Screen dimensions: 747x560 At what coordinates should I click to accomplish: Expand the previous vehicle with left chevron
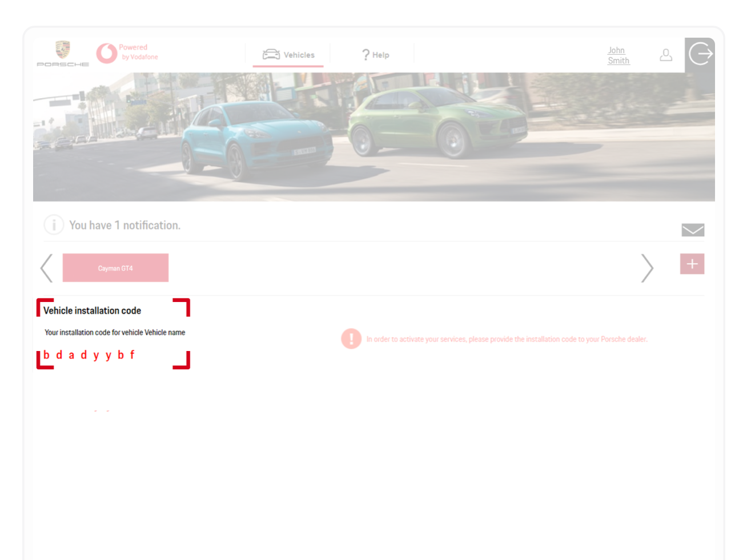tap(46, 268)
